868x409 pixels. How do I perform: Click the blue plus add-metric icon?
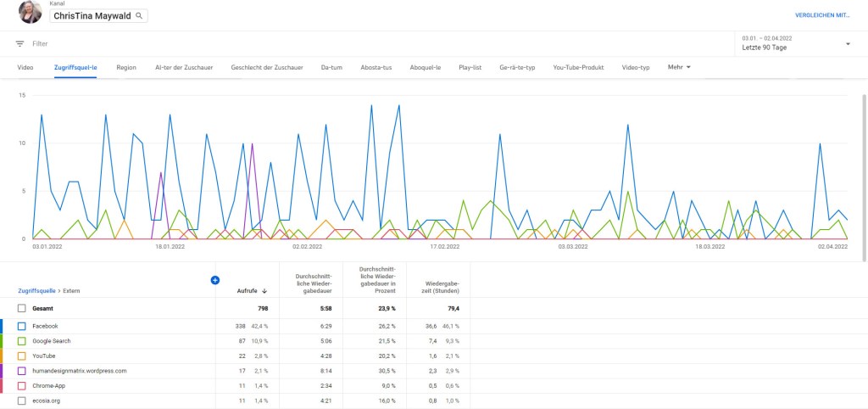click(215, 280)
